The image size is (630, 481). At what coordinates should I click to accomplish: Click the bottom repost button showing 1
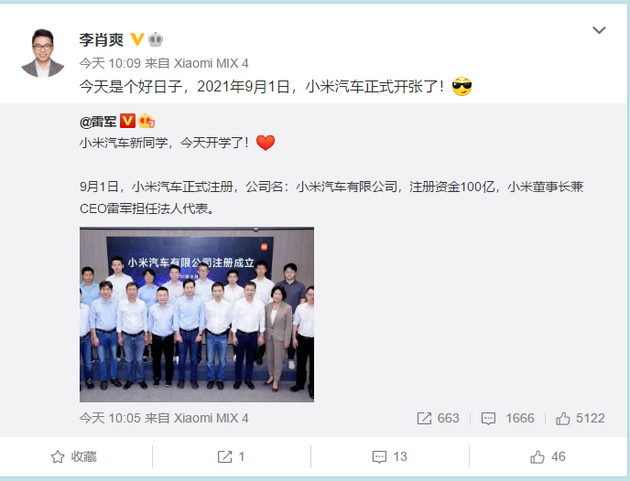pos(231,457)
